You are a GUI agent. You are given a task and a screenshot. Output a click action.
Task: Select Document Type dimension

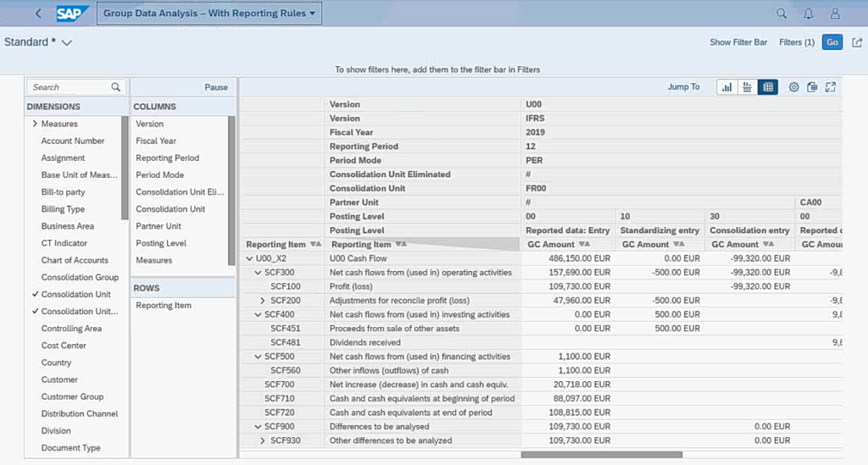[x=71, y=447]
